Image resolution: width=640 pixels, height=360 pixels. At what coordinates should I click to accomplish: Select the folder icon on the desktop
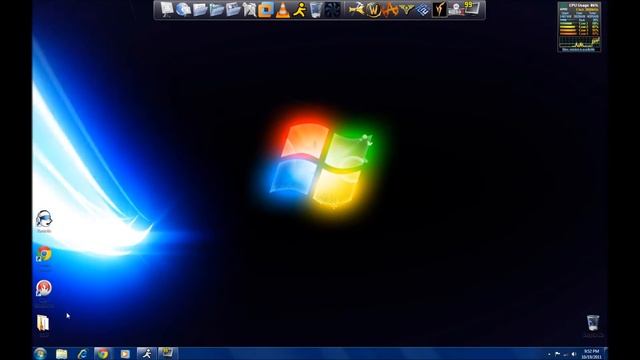[x=43, y=323]
